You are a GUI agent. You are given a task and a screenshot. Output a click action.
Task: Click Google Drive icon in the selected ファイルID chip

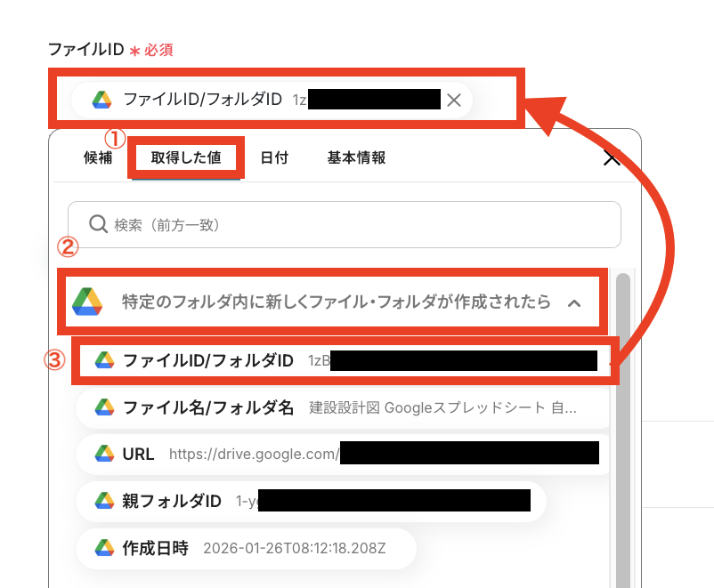102,100
